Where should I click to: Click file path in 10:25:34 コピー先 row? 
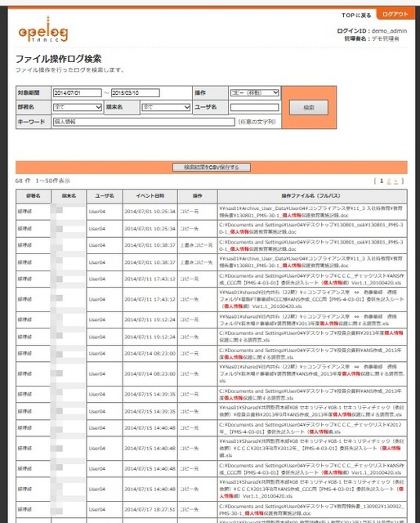(x=312, y=229)
